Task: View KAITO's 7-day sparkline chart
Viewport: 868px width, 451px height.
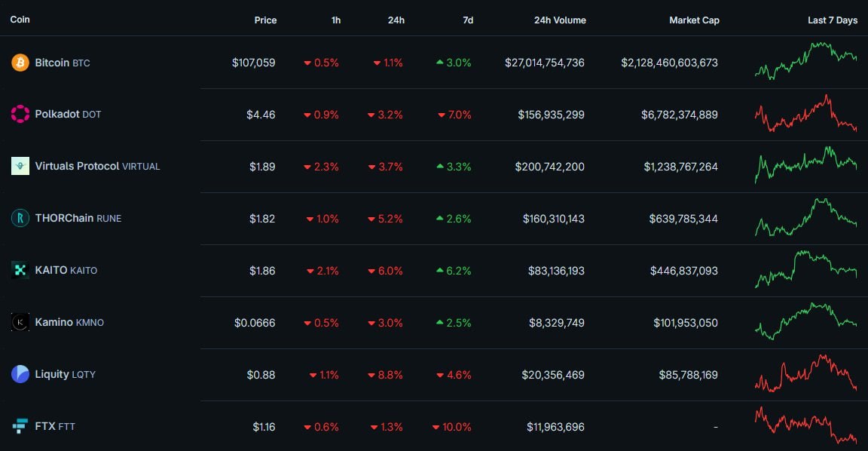Action: point(806,269)
